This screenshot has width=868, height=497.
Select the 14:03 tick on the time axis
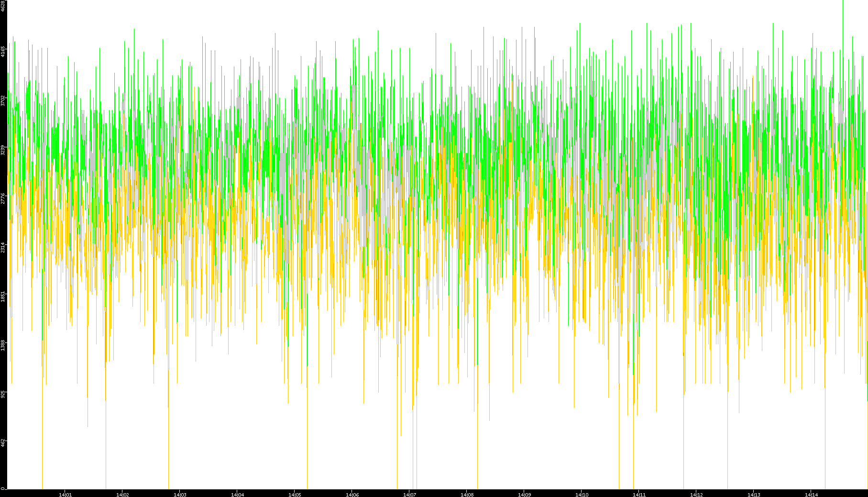tap(180, 494)
